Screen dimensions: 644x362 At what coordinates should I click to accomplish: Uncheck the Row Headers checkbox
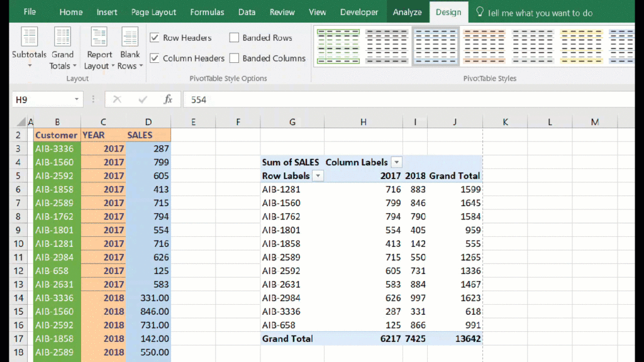[x=155, y=38]
